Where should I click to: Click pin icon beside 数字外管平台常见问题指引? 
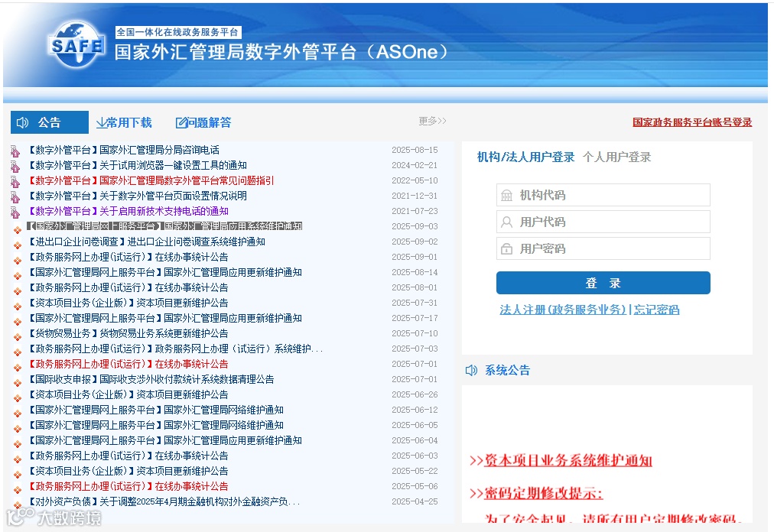pyautogui.click(x=15, y=182)
